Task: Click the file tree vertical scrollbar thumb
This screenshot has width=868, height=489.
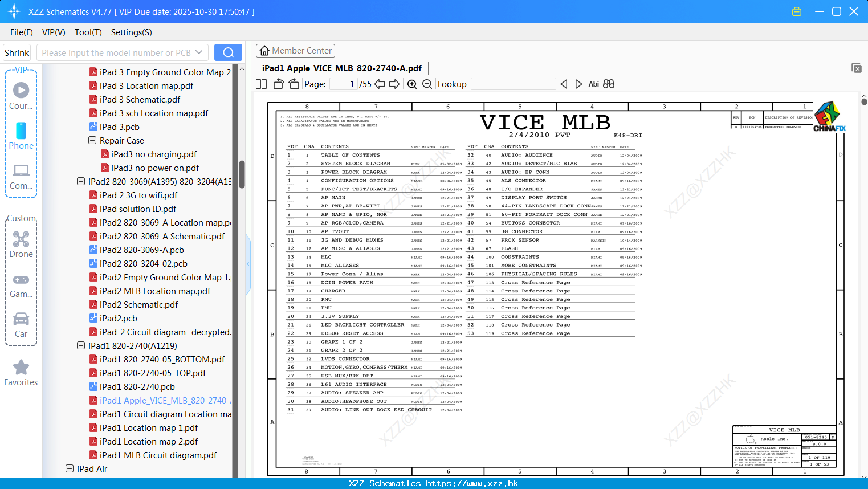Action: [x=242, y=174]
